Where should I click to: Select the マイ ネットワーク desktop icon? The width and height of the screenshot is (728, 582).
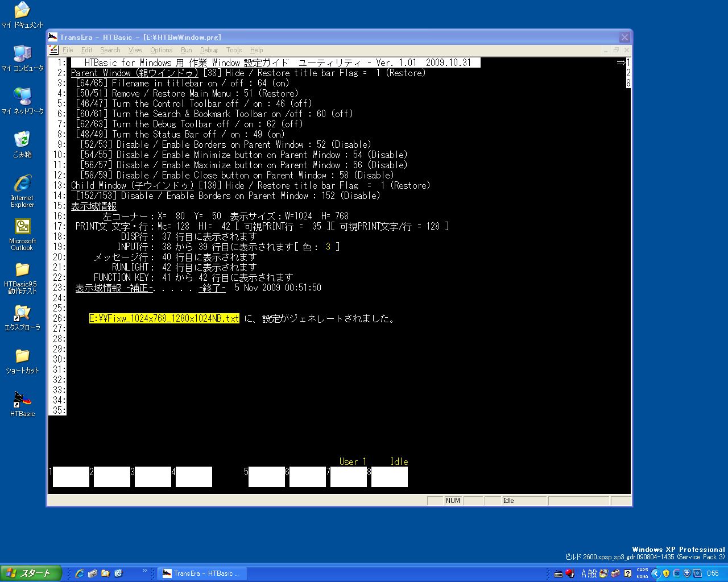tap(22, 101)
